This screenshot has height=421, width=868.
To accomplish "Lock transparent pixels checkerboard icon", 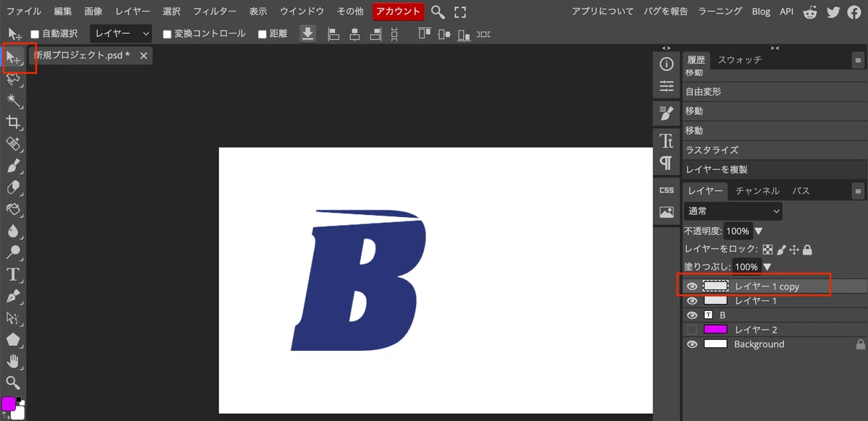I will coord(767,250).
